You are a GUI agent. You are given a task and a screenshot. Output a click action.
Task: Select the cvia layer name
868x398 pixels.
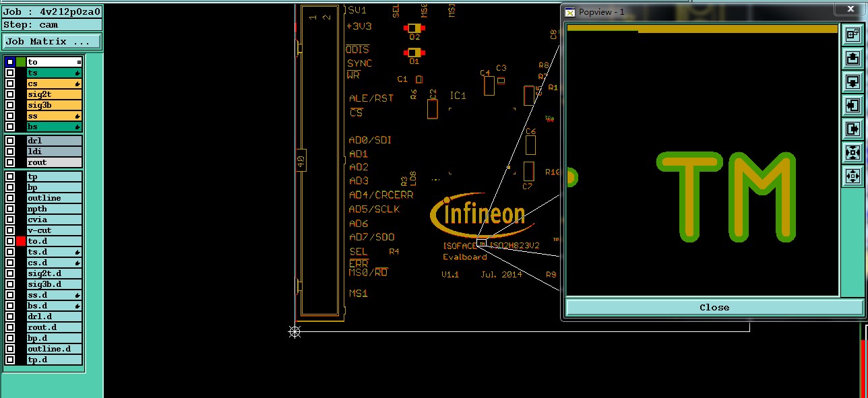coord(54,220)
